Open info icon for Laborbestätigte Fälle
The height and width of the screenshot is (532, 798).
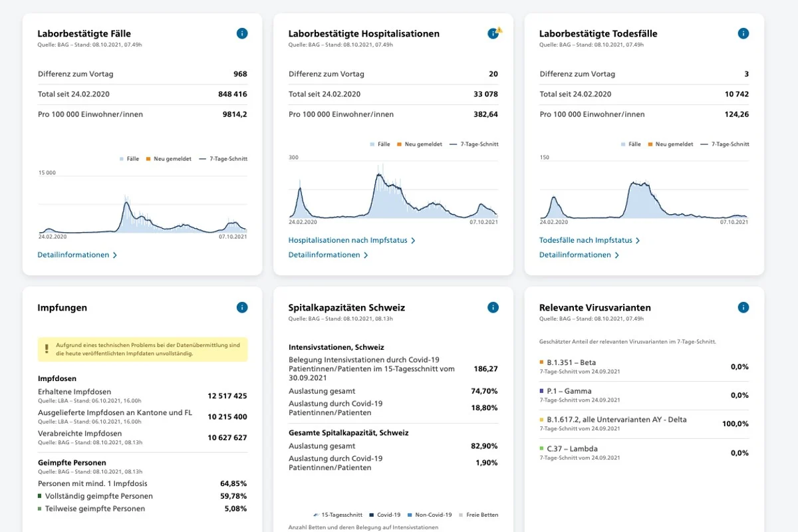pos(242,33)
